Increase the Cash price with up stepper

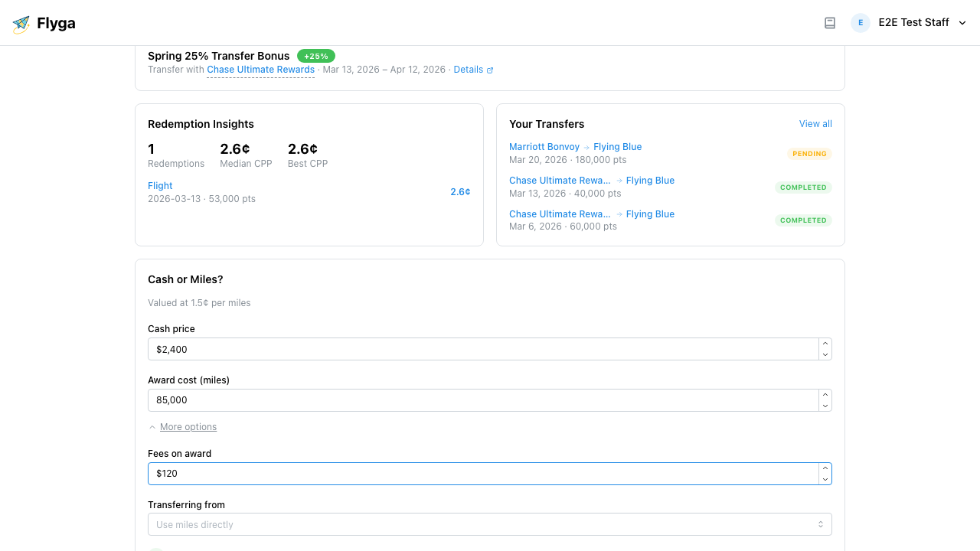[x=825, y=344]
